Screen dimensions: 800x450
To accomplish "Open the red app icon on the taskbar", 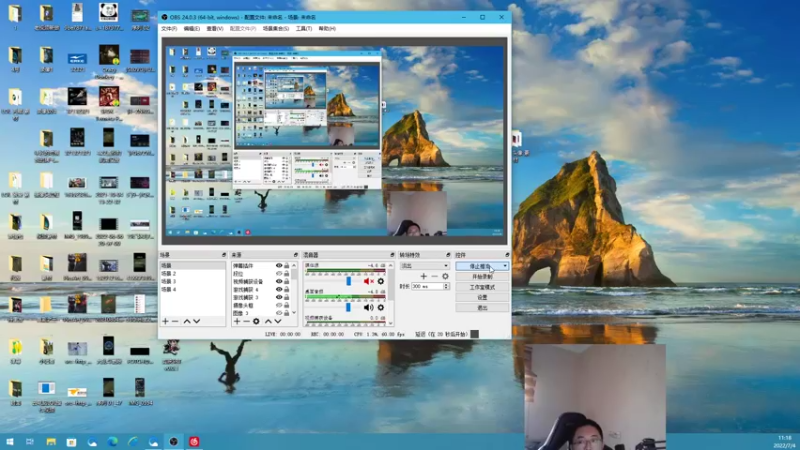I will point(194,442).
